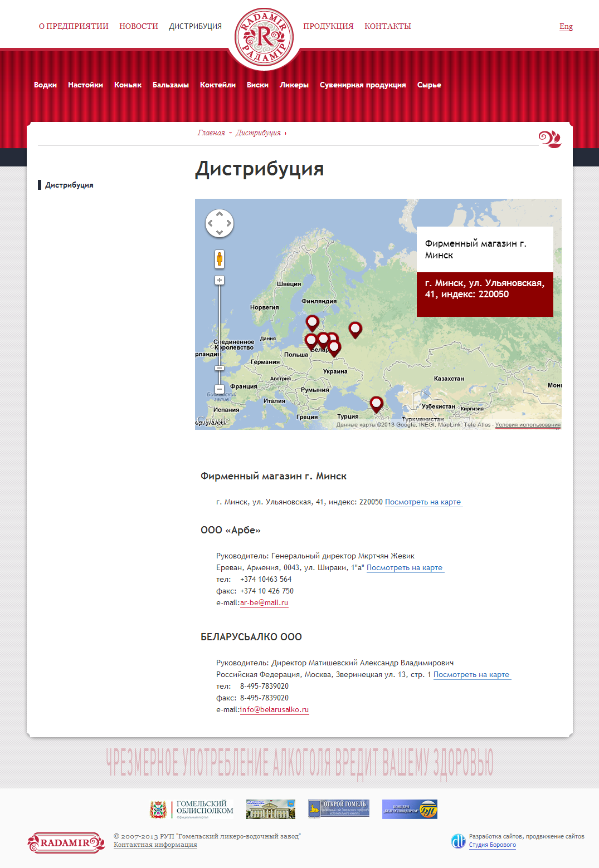Click the Фирменный магазин г. Минск section heading
Viewport: 599px width, 868px height.
click(274, 476)
